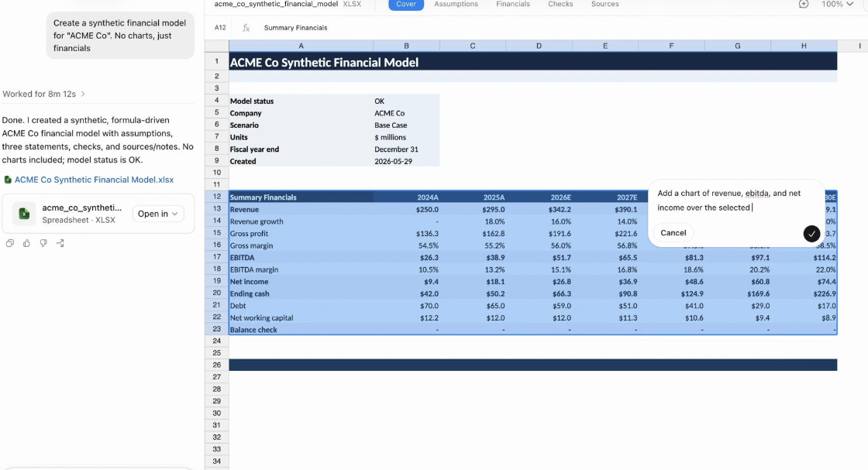The width and height of the screenshot is (868, 470).
Task: Select column G header
Action: click(x=737, y=46)
